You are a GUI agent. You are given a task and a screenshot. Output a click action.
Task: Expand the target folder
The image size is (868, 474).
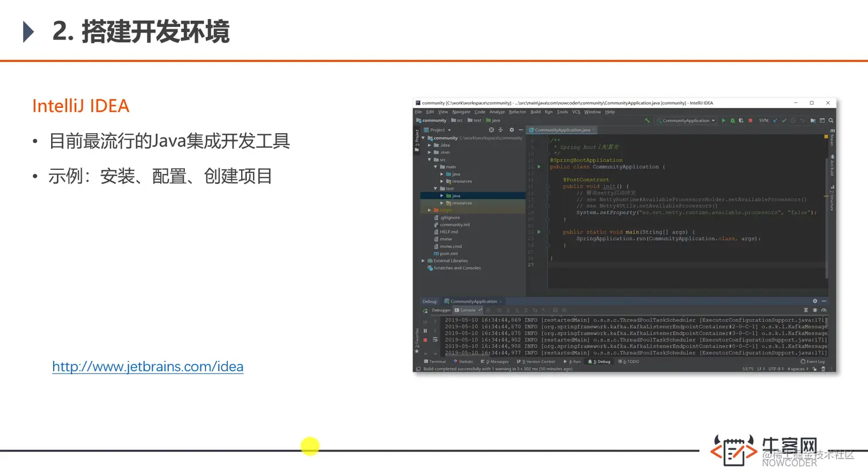click(x=429, y=210)
